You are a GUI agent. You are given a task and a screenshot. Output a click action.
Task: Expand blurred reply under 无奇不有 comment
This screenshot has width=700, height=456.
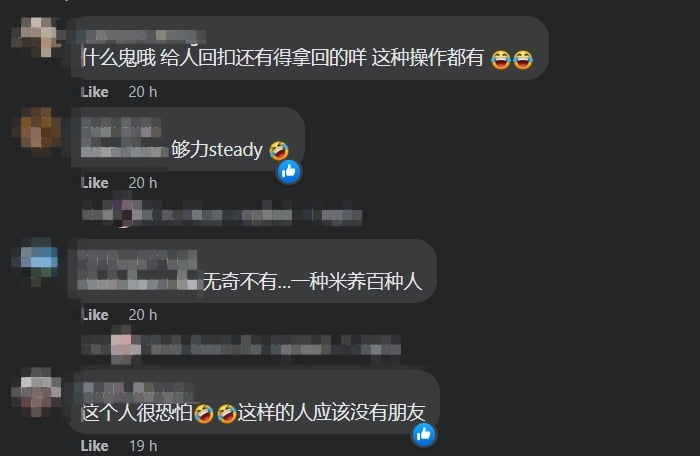pos(241,346)
